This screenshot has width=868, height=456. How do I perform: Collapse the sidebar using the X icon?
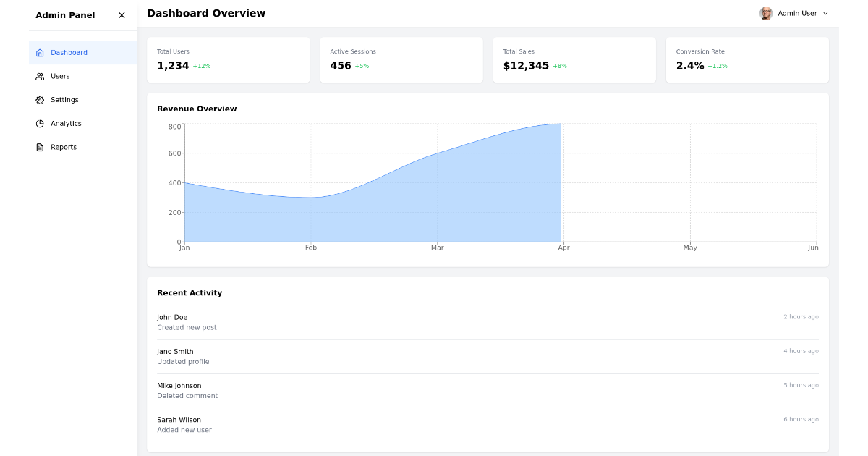click(121, 15)
